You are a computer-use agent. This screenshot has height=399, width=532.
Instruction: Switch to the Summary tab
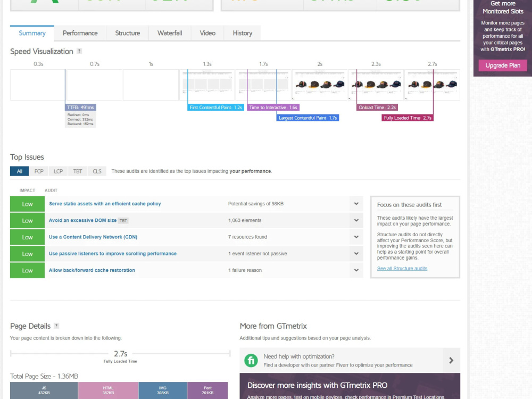[32, 33]
